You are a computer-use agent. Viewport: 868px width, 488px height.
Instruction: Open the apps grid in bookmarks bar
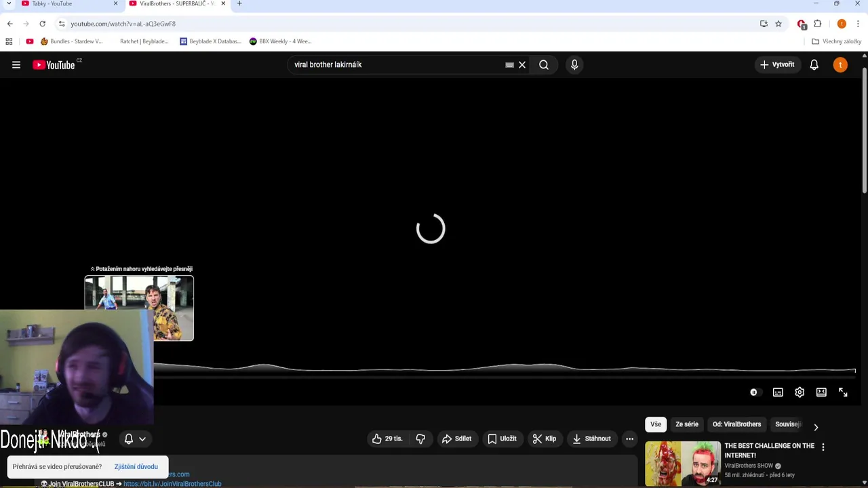tap(9, 41)
